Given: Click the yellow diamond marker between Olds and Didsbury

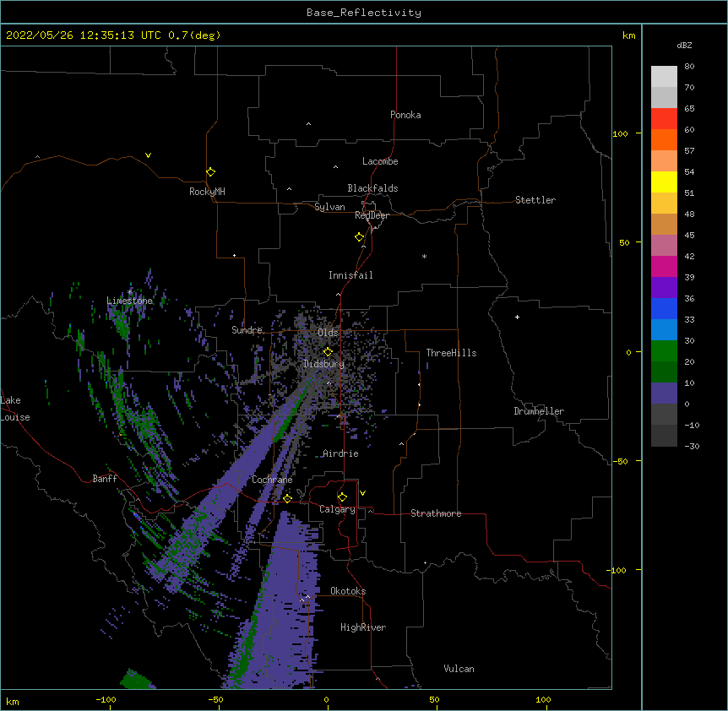Looking at the screenshot, I should [x=328, y=352].
